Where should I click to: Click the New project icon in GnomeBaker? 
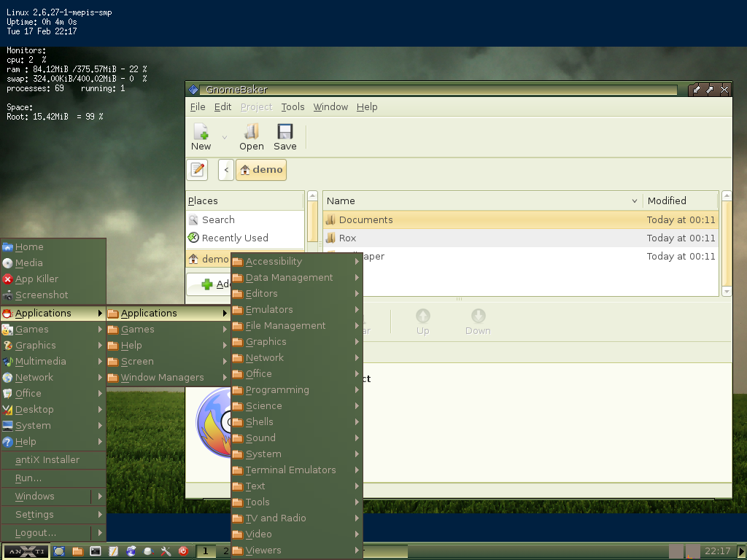(x=201, y=131)
